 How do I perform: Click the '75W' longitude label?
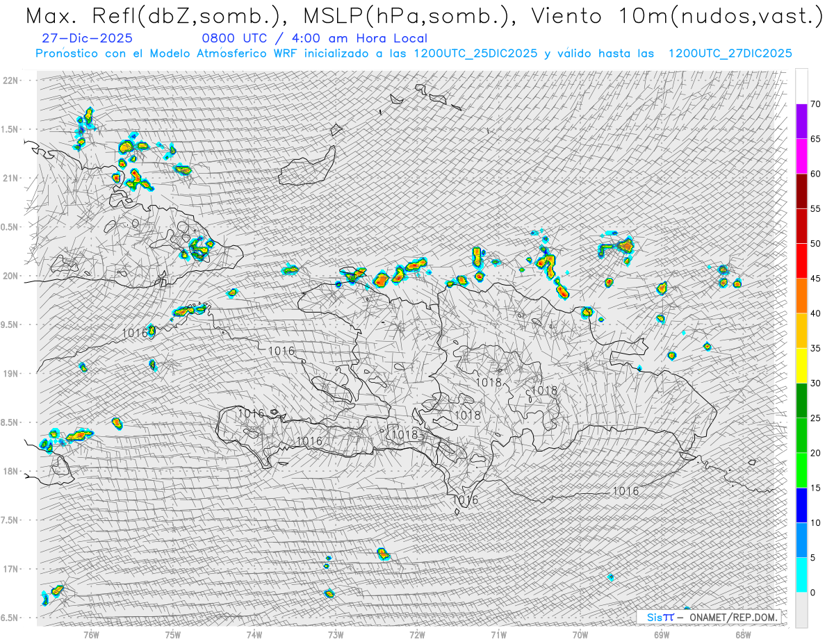pyautogui.click(x=173, y=634)
